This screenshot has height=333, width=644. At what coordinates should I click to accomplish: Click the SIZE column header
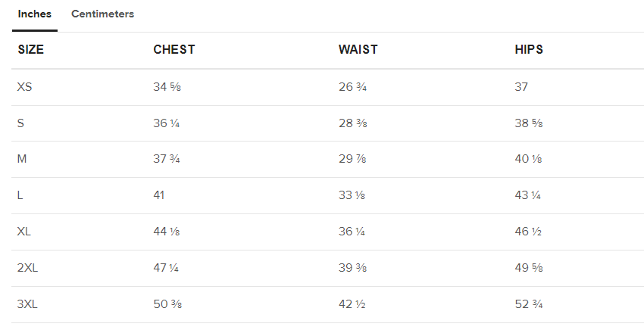click(x=31, y=50)
